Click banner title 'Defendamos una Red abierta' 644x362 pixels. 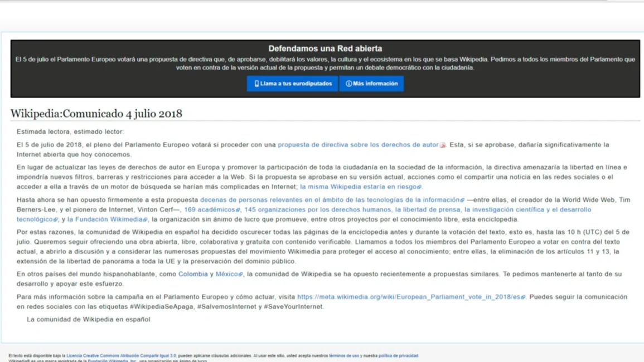[x=325, y=48]
